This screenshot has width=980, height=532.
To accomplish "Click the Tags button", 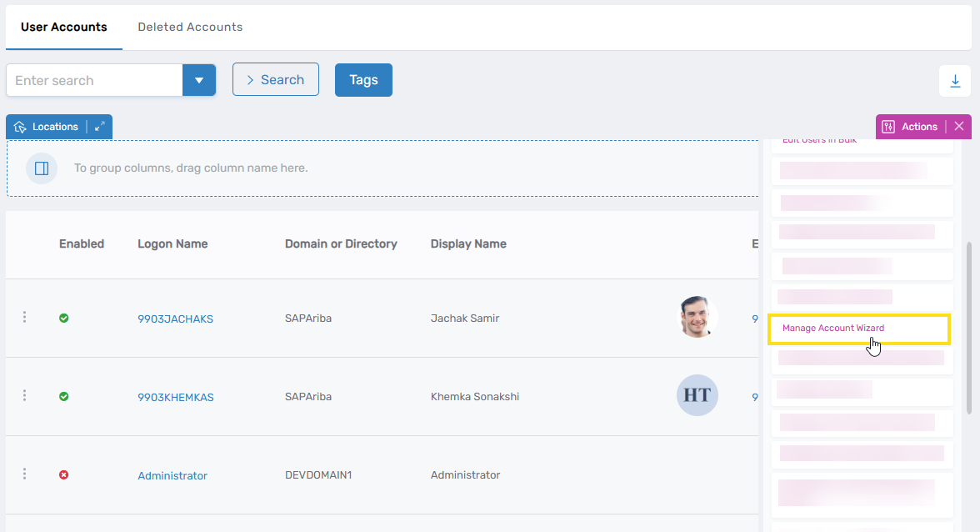I will pyautogui.click(x=363, y=79).
